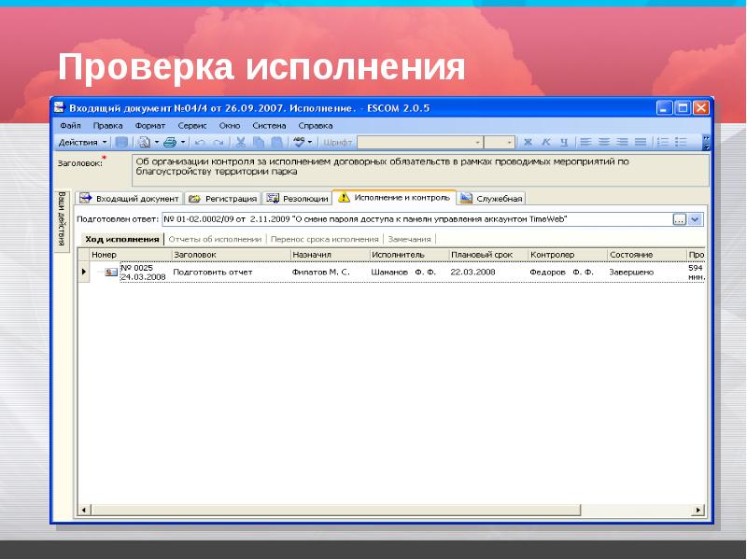Click the ellipsis button beside Подготовлен ответ

(x=680, y=219)
